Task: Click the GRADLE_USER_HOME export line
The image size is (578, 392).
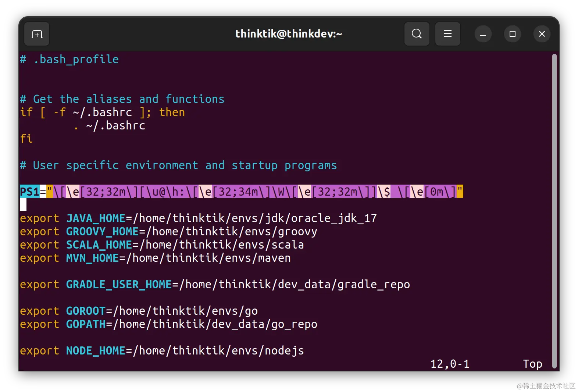Action: (215, 284)
